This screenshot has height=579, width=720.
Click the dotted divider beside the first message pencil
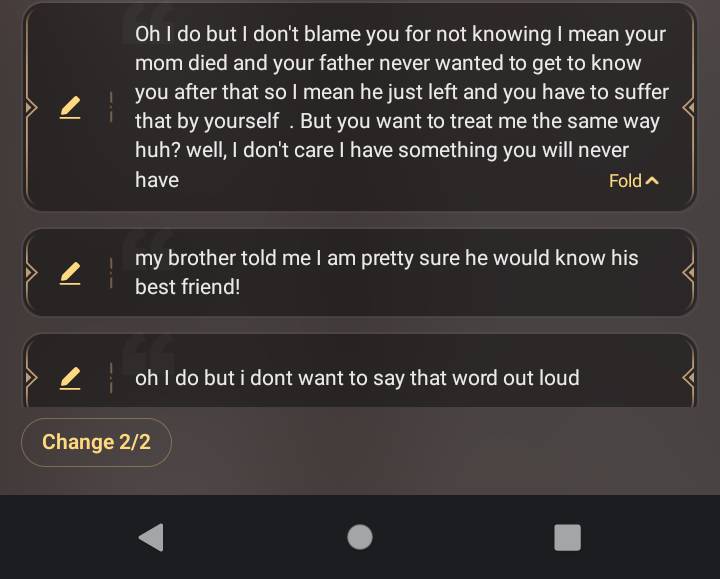pyautogui.click(x=110, y=107)
